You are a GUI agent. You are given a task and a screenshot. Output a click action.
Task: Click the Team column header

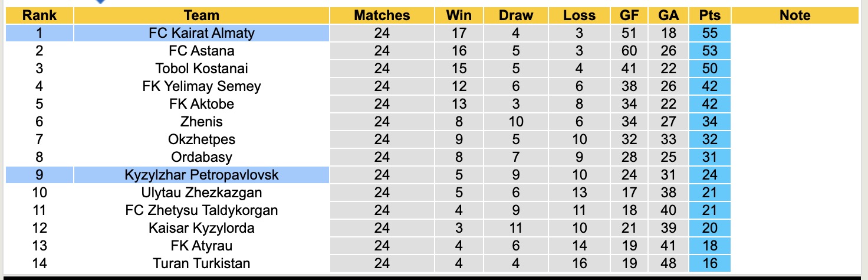pyautogui.click(x=201, y=15)
